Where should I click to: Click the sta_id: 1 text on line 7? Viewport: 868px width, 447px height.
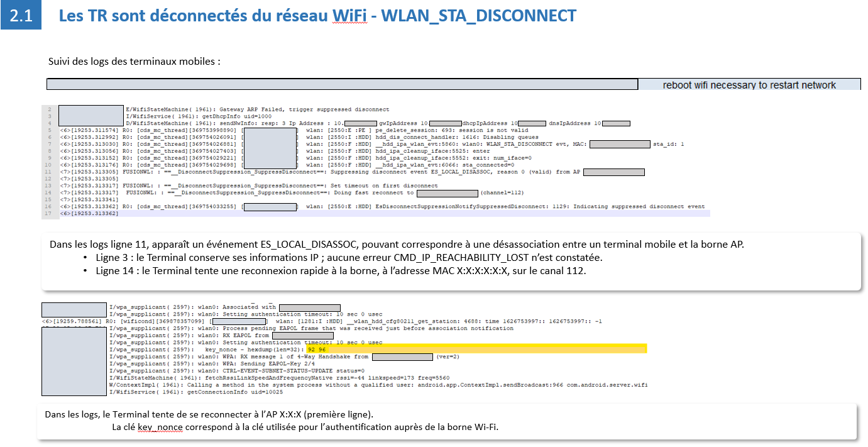[669, 143]
